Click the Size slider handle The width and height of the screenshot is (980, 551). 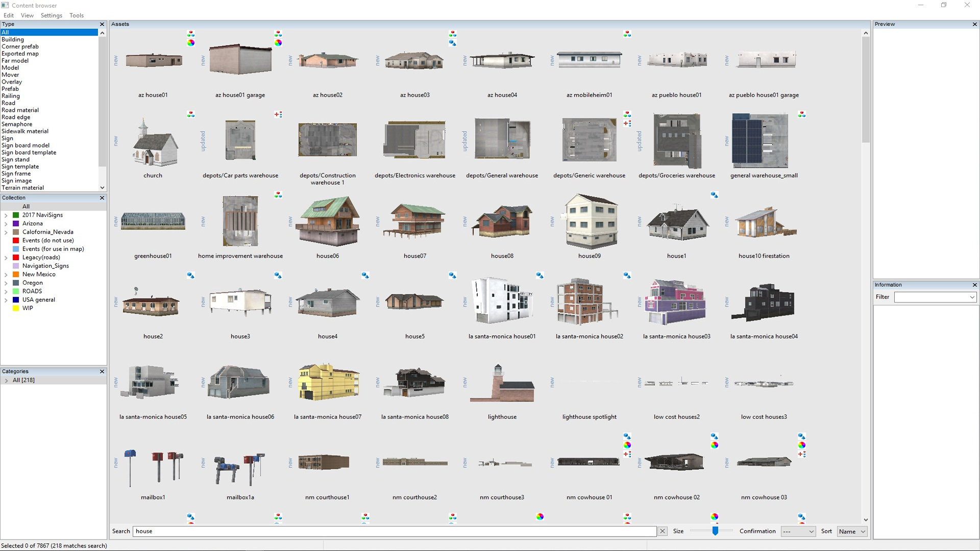[715, 531]
